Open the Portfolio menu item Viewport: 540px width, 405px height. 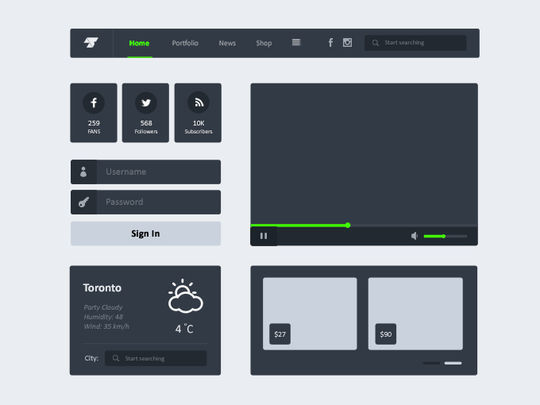click(185, 43)
